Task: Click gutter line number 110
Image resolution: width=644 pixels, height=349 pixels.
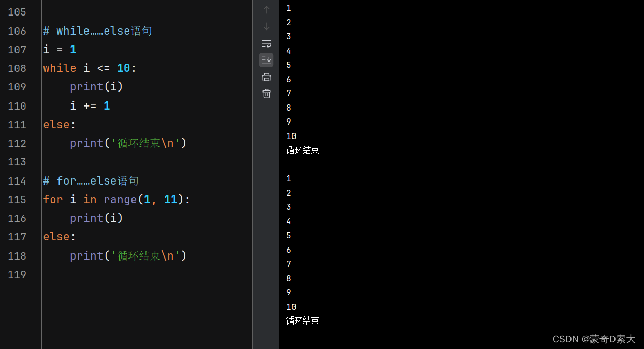Action: coord(17,106)
